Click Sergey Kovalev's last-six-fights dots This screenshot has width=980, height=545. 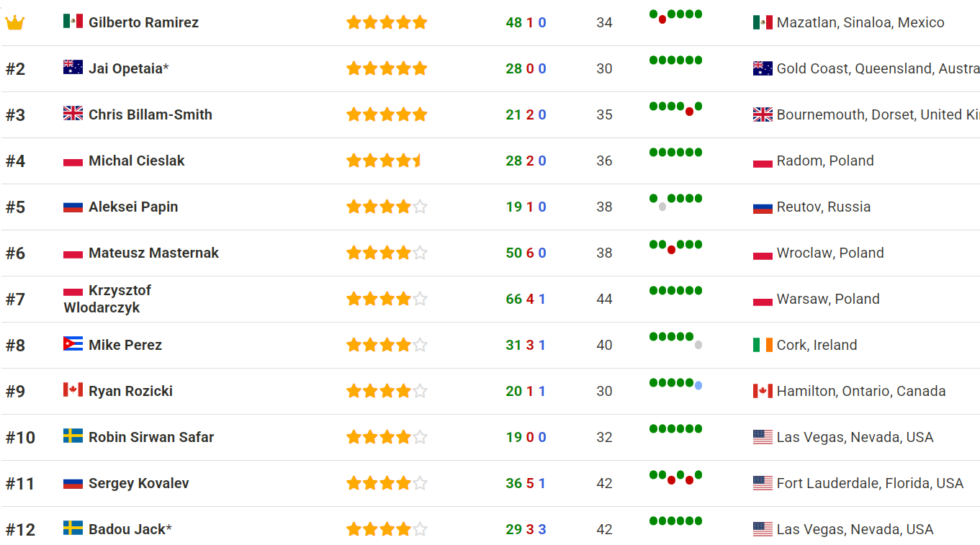coord(675,477)
